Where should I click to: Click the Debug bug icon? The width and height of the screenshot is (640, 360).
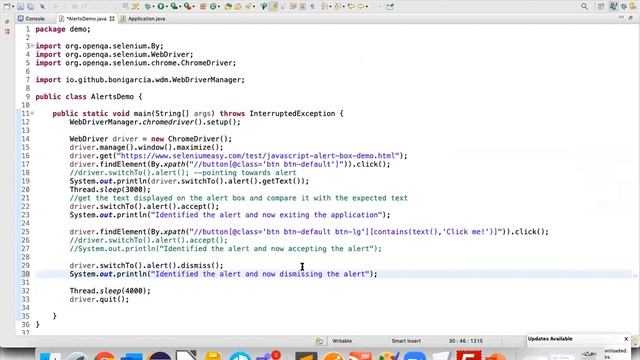[x=148, y=6]
